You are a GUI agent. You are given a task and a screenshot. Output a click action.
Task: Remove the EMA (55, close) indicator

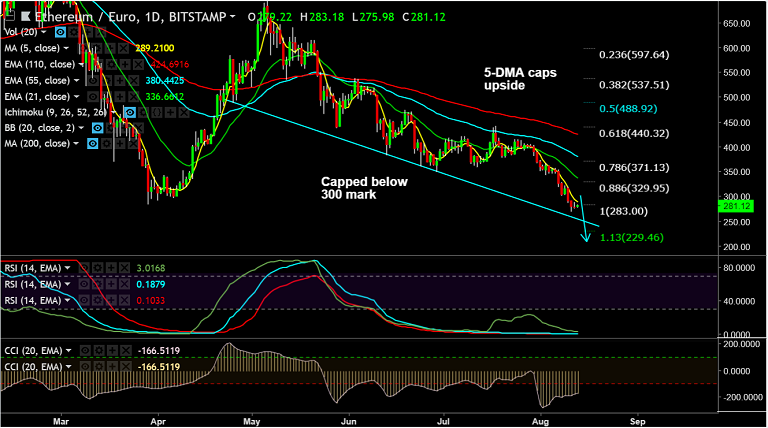point(134,80)
